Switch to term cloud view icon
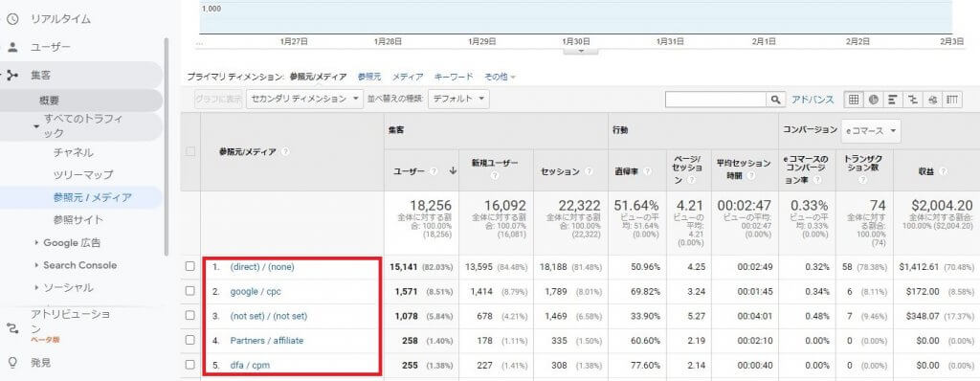This screenshot has width=980, height=381. click(x=932, y=100)
